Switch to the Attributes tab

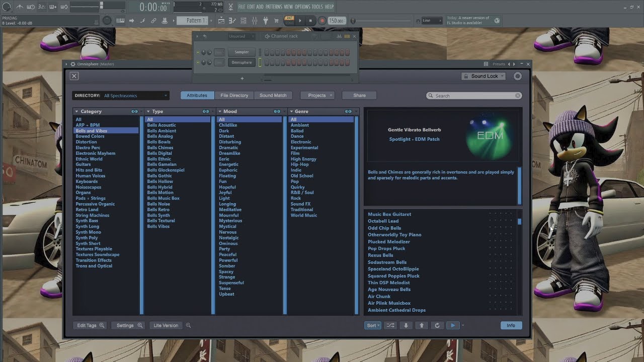pos(197,96)
